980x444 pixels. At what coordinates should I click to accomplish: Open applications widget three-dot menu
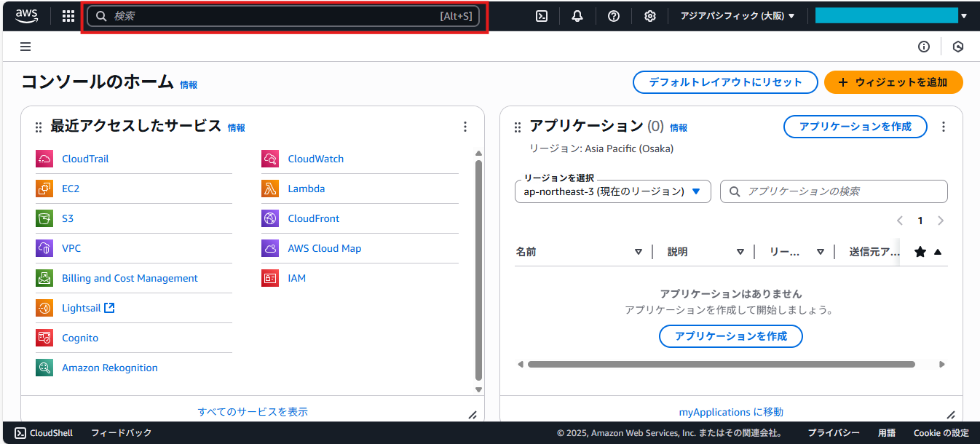[x=944, y=127]
